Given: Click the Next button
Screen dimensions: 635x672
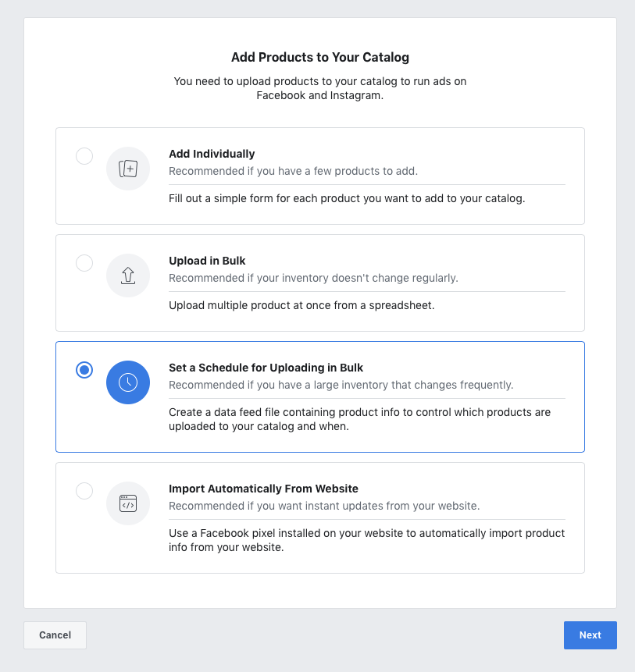Looking at the screenshot, I should tap(590, 635).
